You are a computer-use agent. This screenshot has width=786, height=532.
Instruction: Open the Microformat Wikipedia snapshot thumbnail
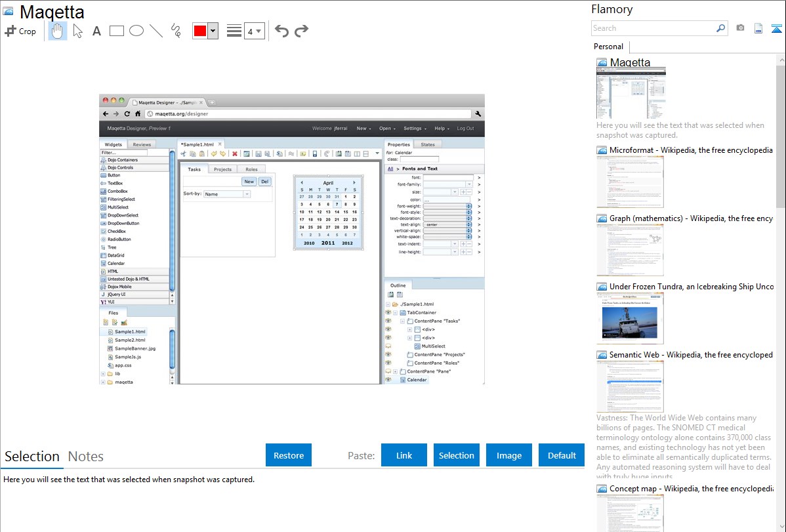point(630,182)
